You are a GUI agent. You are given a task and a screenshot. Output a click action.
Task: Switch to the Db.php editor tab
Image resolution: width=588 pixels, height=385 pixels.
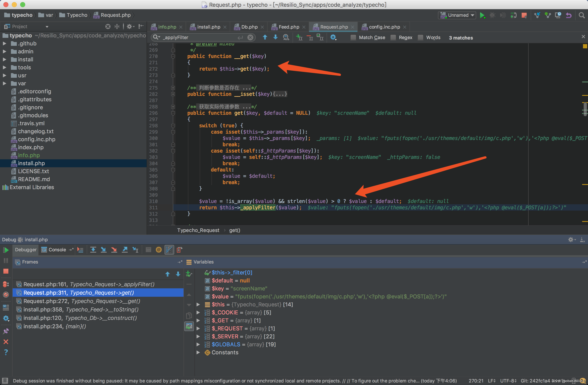tap(249, 27)
